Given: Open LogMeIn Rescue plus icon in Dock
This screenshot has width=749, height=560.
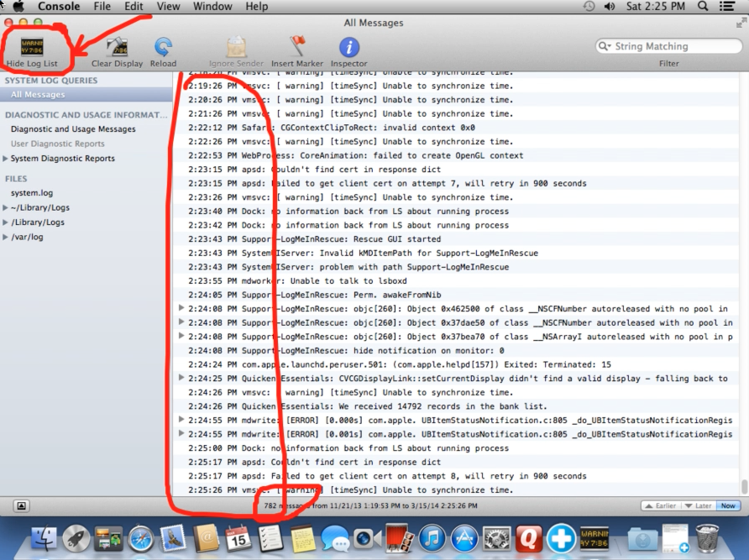Looking at the screenshot, I should (561, 538).
